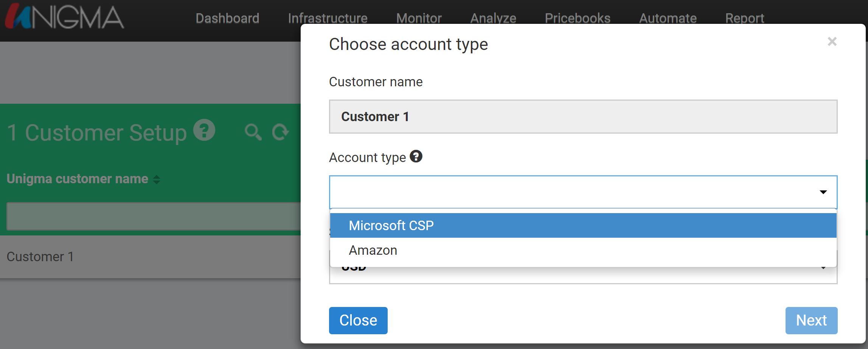Image resolution: width=868 pixels, height=349 pixels.
Task: Click the Unigma logo
Action: click(x=64, y=17)
